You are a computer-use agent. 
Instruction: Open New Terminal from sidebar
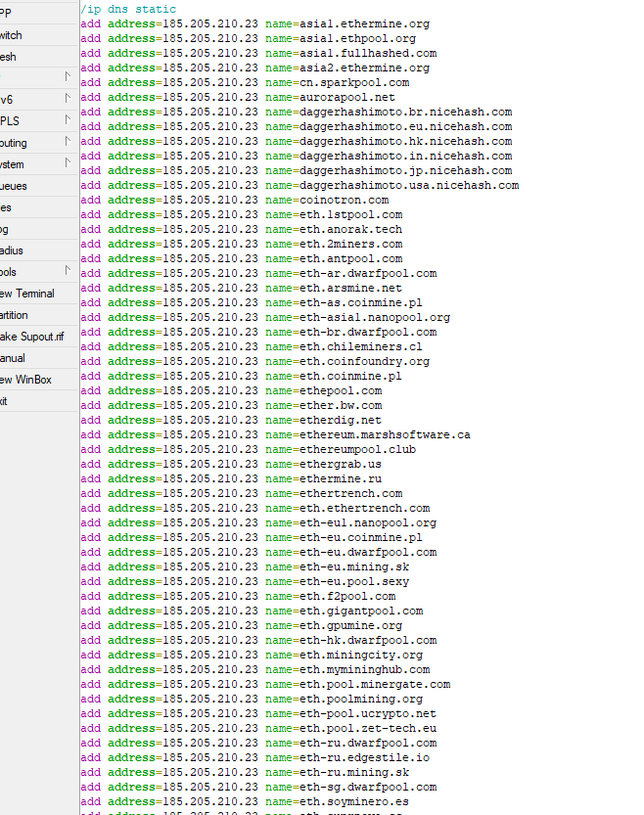[38, 294]
